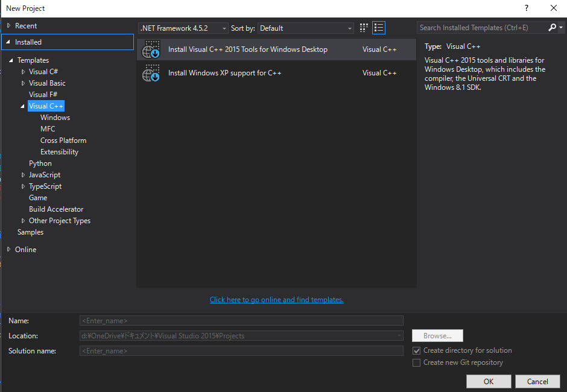567x392 pixels.
Task: Click the Search Installed Templates box
Action: click(482, 28)
